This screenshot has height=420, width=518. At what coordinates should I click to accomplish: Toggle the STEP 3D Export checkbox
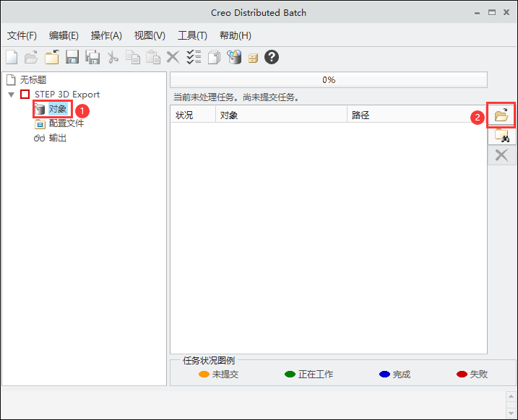pos(25,95)
